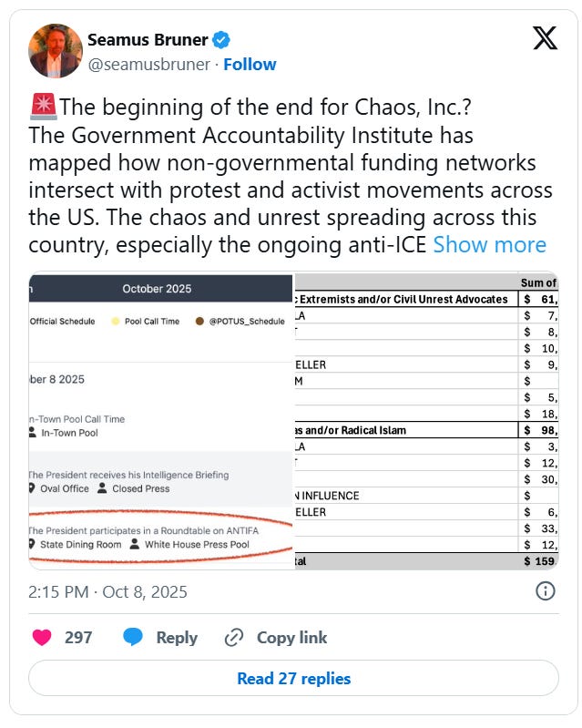Click the siren emoji in tweet

click(x=44, y=107)
